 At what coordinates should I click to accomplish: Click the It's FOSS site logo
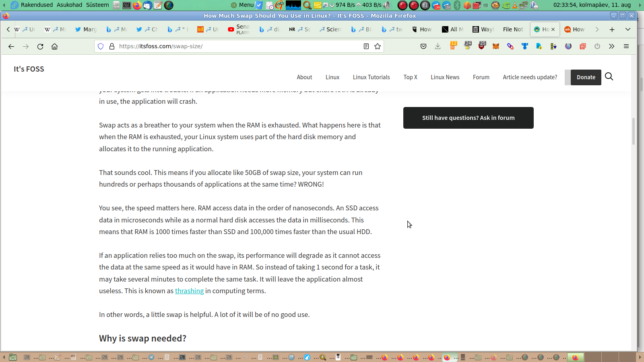29,69
